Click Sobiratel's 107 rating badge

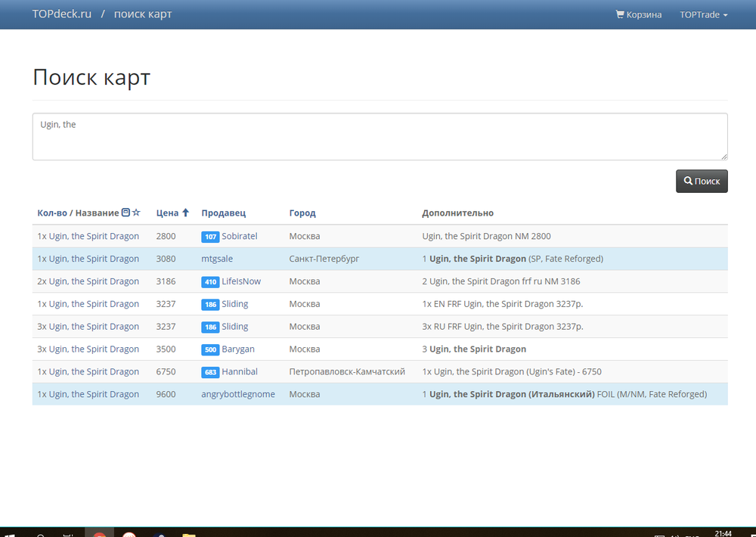pos(210,237)
